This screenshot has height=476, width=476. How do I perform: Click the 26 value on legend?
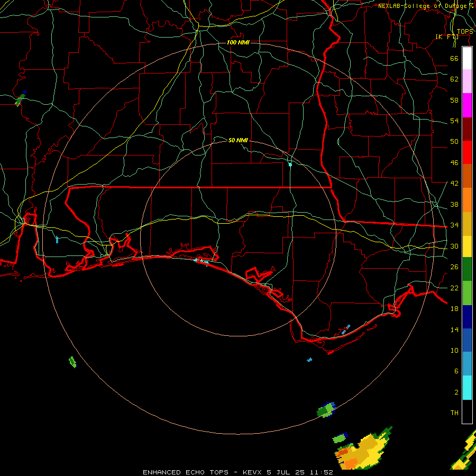(454, 267)
